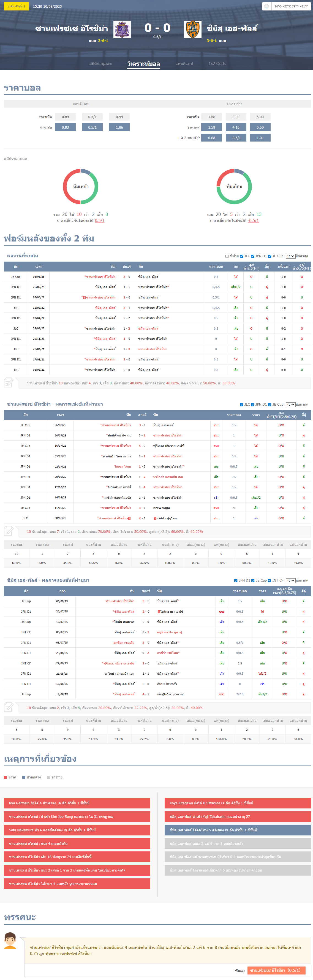Uncheck JPN D1 filter in Hiroshima past results

click(252, 405)
